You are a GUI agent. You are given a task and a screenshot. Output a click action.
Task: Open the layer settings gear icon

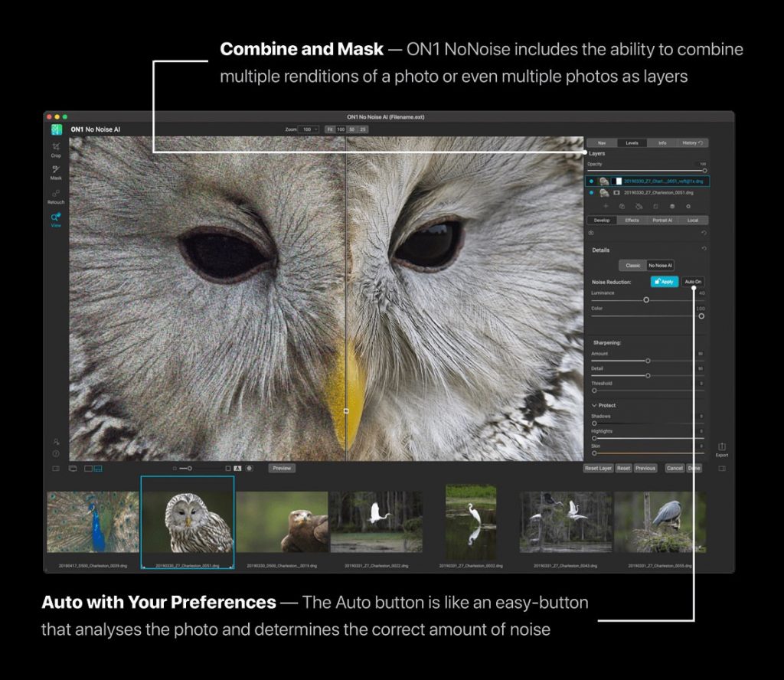point(688,206)
